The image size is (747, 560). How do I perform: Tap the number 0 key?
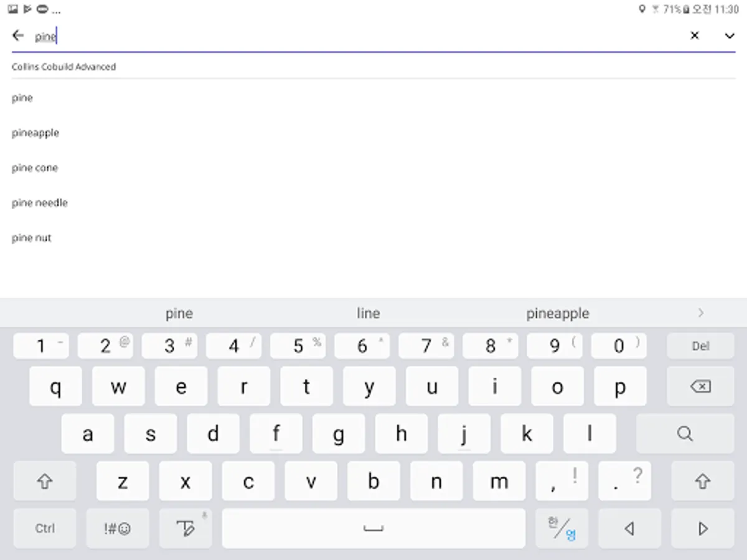(x=619, y=346)
